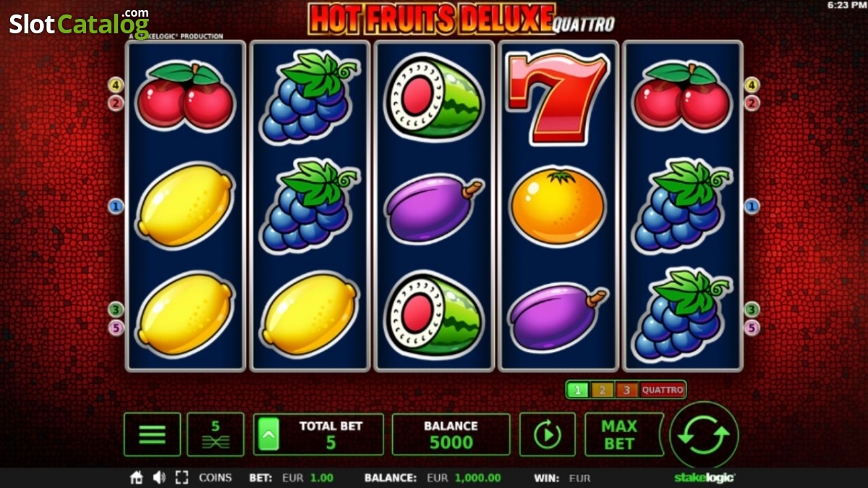The width and height of the screenshot is (868, 488).
Task: Toggle fullscreen mode icon
Action: (x=182, y=478)
